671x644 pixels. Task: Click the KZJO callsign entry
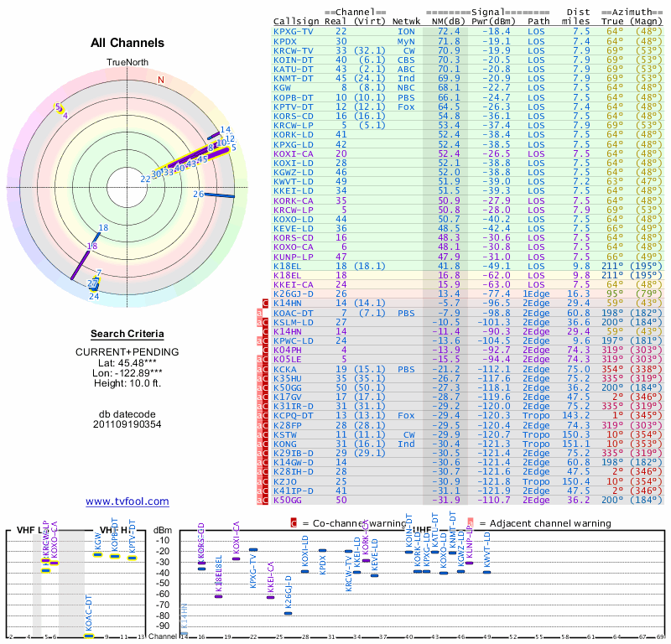[x=285, y=482]
